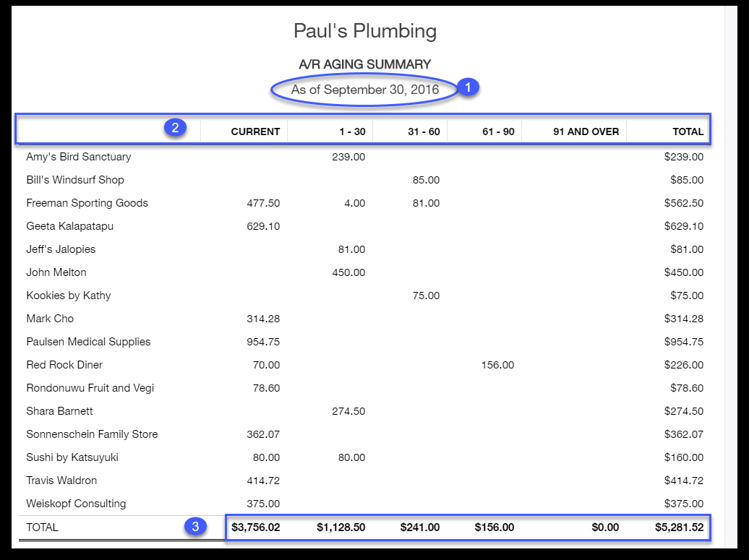Open Kookies by Kathy customer details
The width and height of the screenshot is (749, 560).
pyautogui.click(x=69, y=296)
